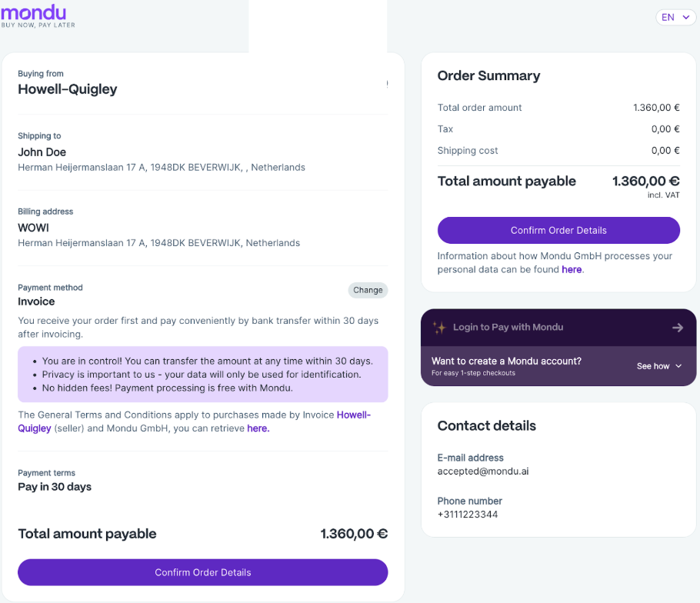This screenshot has width=700, height=603.
Task: Click the Howell-Quigley seller name heading
Action: (68, 89)
